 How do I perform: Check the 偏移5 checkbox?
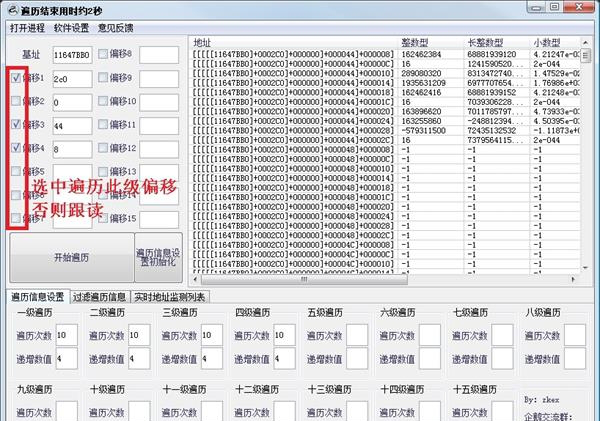coord(16,171)
